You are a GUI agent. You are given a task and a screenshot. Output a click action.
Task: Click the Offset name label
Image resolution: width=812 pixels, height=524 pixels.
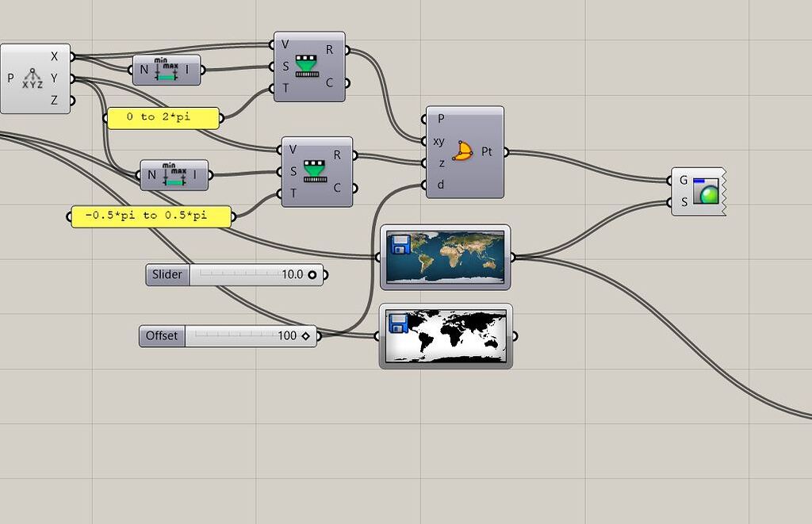click(x=161, y=335)
